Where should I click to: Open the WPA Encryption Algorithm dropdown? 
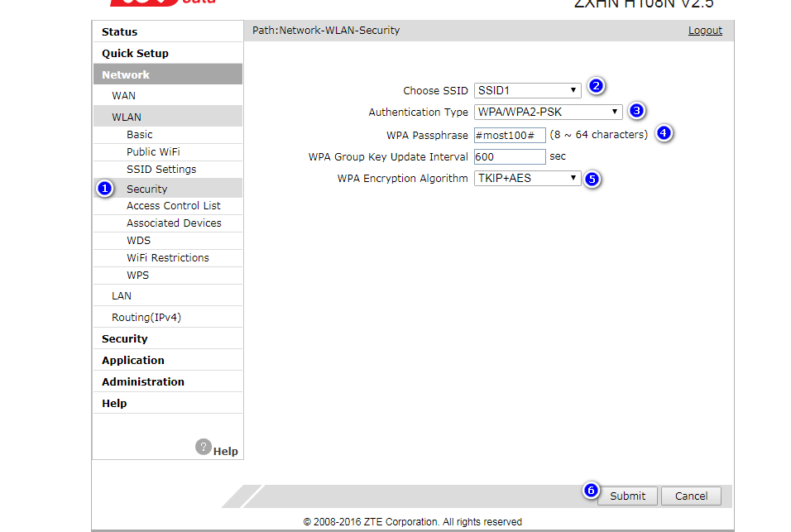(527, 179)
